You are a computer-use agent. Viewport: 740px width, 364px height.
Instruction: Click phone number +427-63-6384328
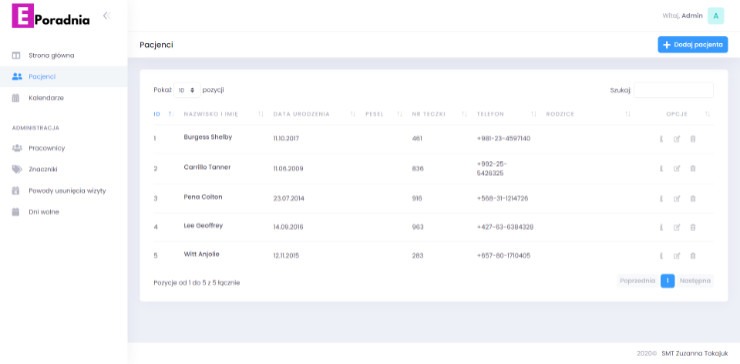point(505,228)
